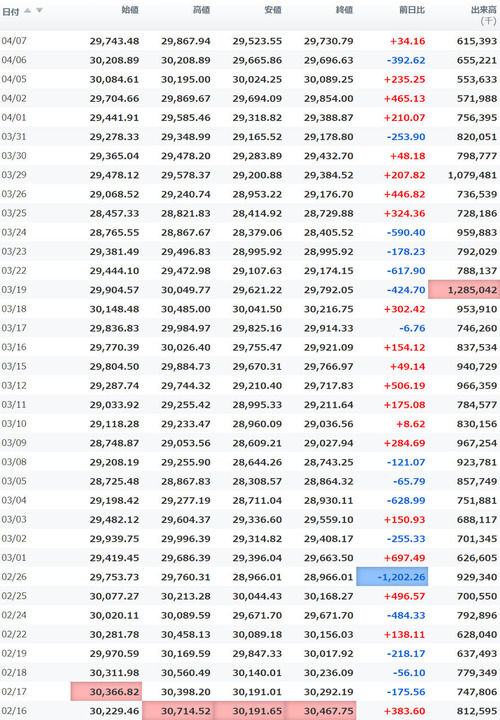
Task: Click the 日付 column header
Action: point(11,11)
